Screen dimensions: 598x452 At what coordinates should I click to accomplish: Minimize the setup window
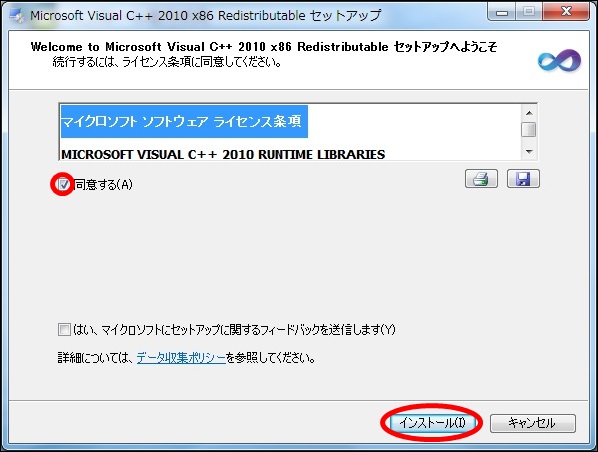[502, 13]
